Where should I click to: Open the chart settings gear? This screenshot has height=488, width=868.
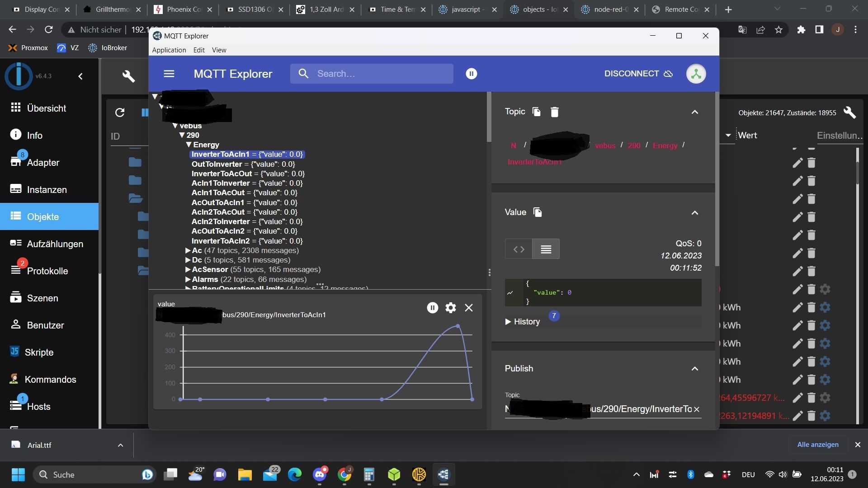click(x=451, y=308)
